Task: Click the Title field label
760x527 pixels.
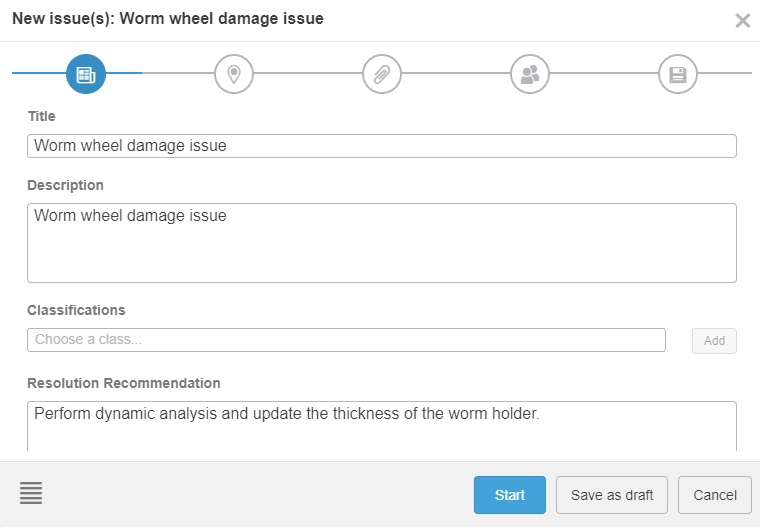Action: click(x=42, y=117)
